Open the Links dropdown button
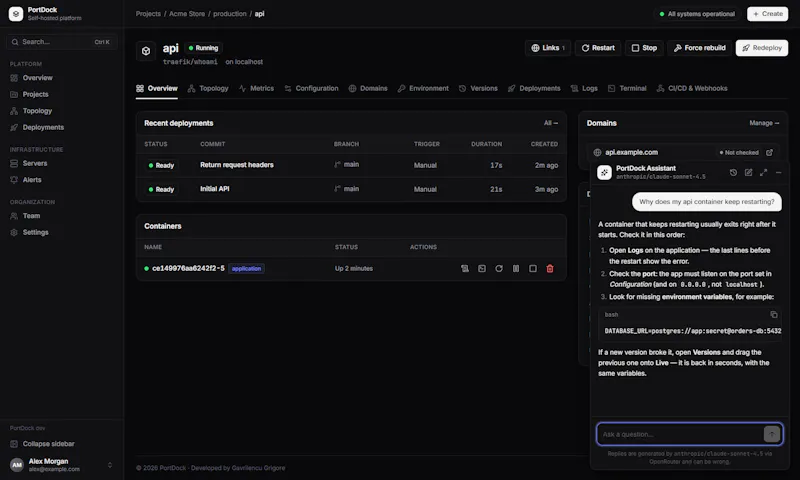This screenshot has width=800, height=480. coord(548,48)
